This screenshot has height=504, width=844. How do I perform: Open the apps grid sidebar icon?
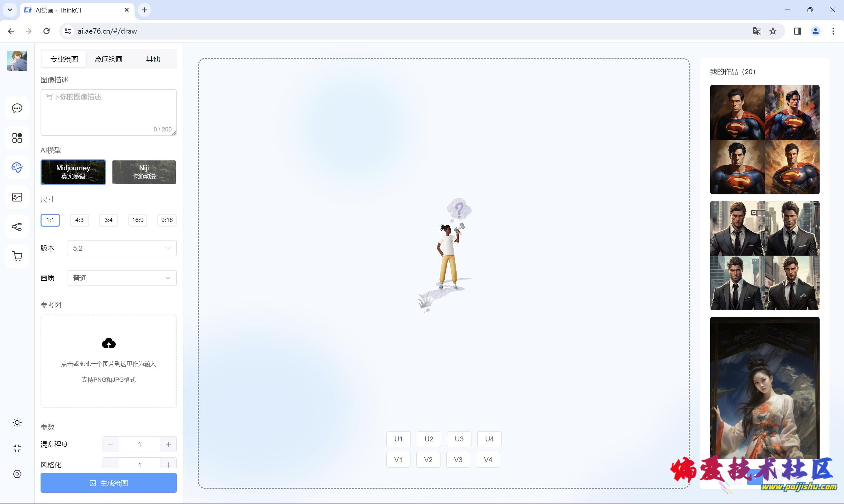pyautogui.click(x=17, y=138)
